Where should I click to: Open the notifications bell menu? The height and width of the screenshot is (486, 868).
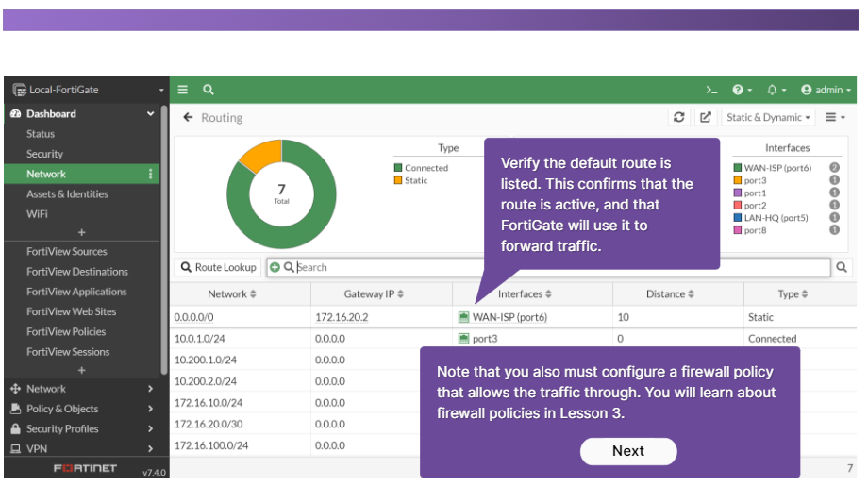click(776, 90)
